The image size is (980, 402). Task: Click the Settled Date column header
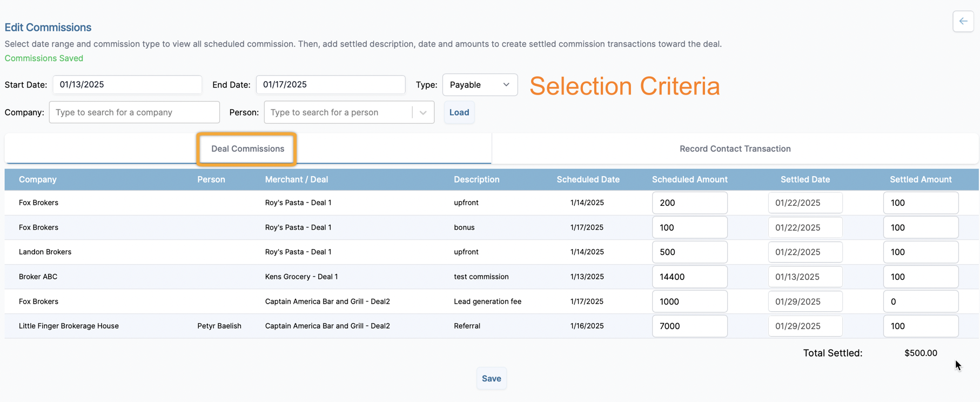coord(805,179)
